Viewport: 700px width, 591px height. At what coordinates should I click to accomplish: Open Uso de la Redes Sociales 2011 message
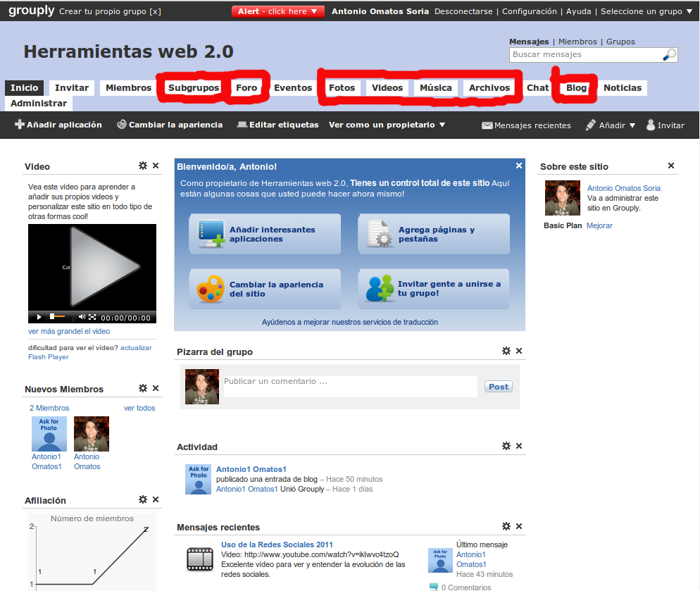click(277, 545)
